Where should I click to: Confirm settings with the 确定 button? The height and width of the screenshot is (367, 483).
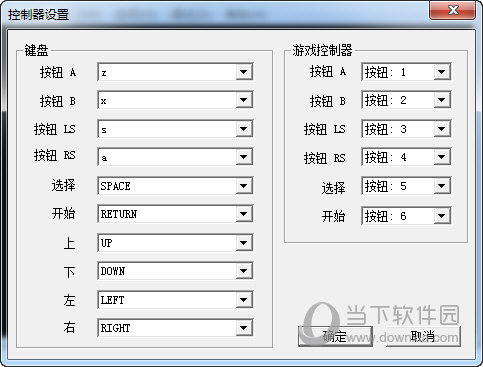(x=335, y=336)
